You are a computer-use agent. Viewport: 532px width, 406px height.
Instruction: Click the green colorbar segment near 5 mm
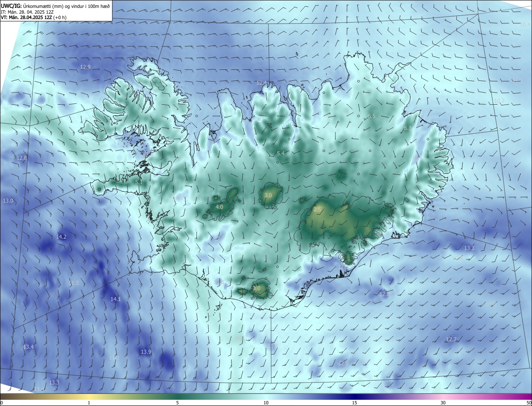tap(177, 396)
